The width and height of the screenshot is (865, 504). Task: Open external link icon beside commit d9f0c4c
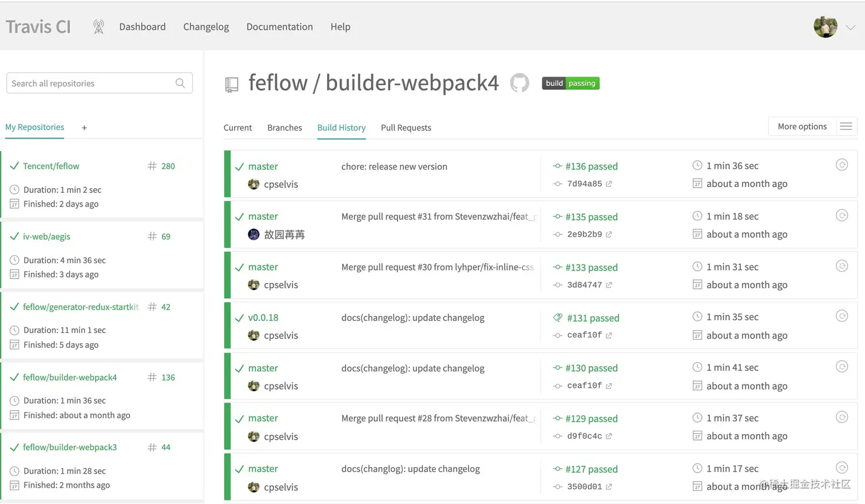pos(609,436)
